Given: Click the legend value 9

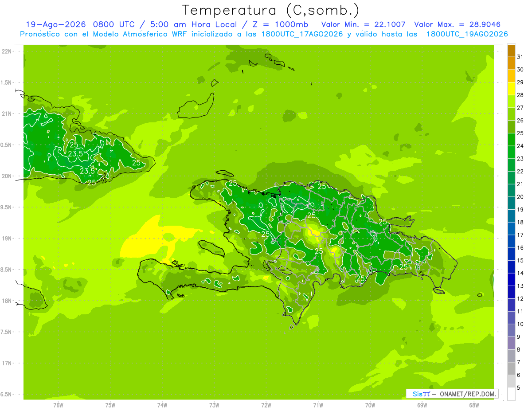Looking at the screenshot, I should (x=519, y=337).
